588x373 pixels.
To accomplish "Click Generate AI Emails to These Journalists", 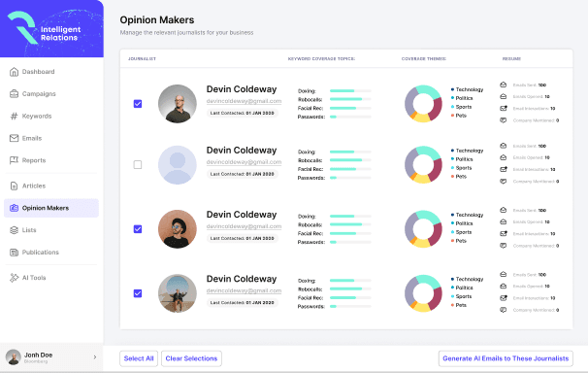I will point(506,358).
